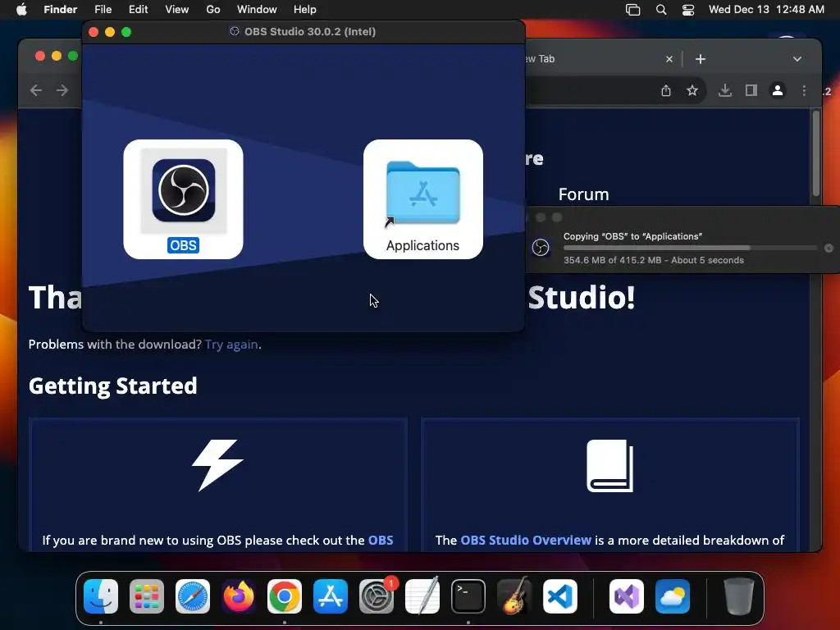Open the Window menu in menu bar

(257, 10)
